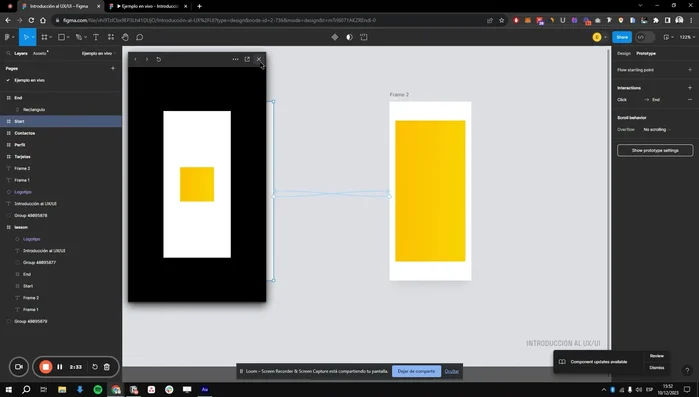Open Pen tool options dropdown
The height and width of the screenshot is (397, 699).
pos(86,37)
